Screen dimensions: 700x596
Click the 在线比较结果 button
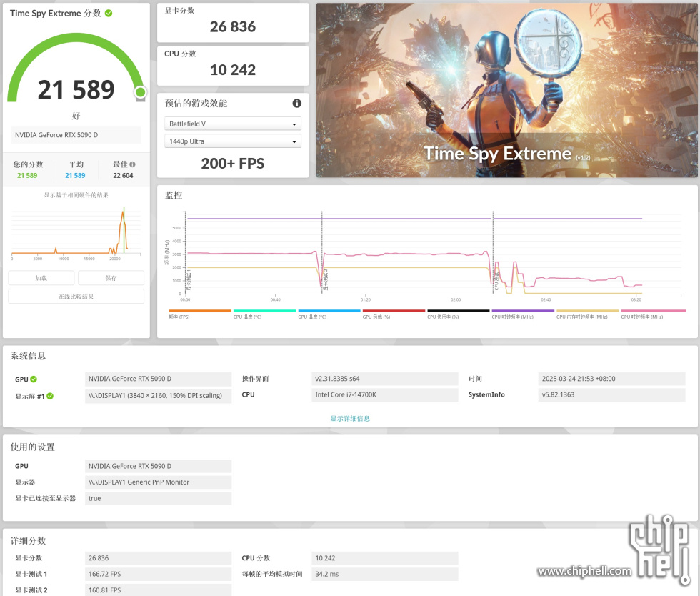click(76, 296)
